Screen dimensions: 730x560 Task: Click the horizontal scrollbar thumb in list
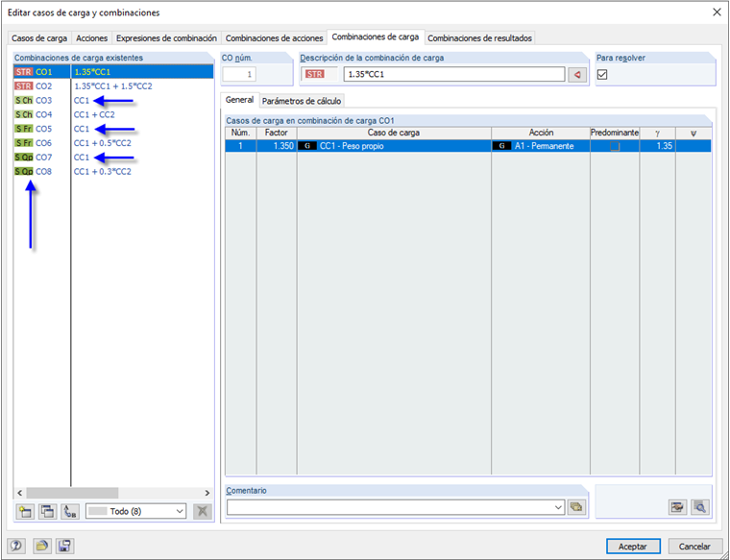(72, 493)
